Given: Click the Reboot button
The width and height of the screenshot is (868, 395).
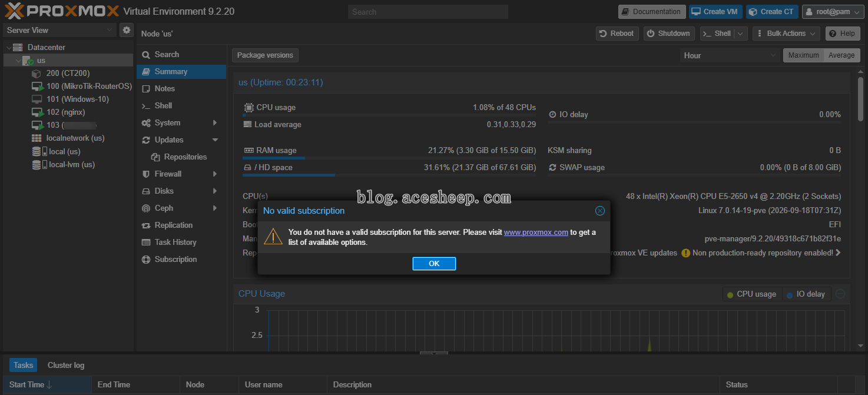Looking at the screenshot, I should pyautogui.click(x=617, y=34).
